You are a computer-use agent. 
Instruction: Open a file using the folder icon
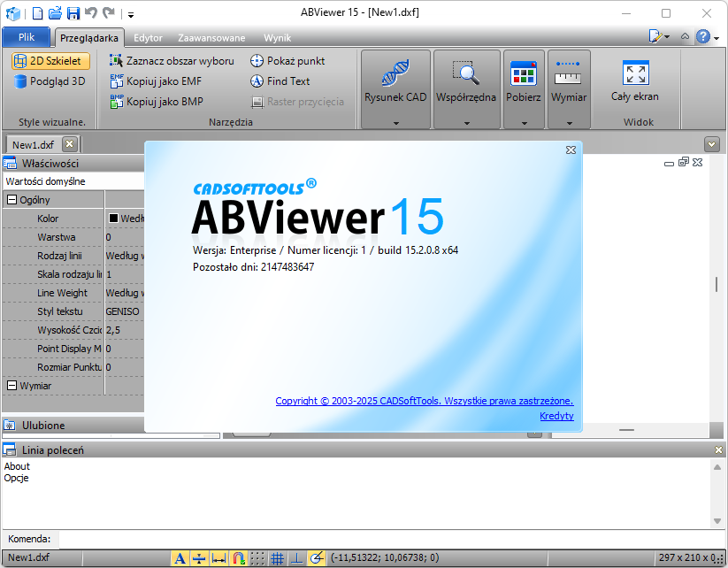pyautogui.click(x=55, y=13)
